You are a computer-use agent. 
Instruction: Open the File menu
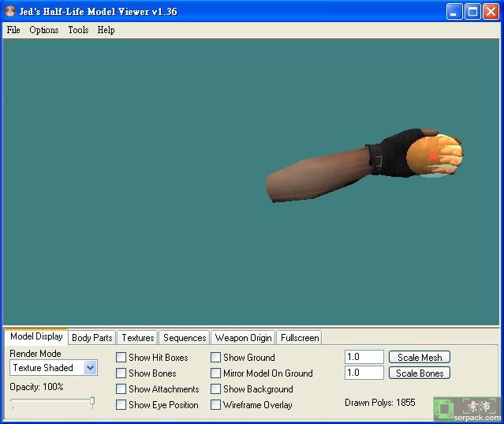pyautogui.click(x=13, y=30)
